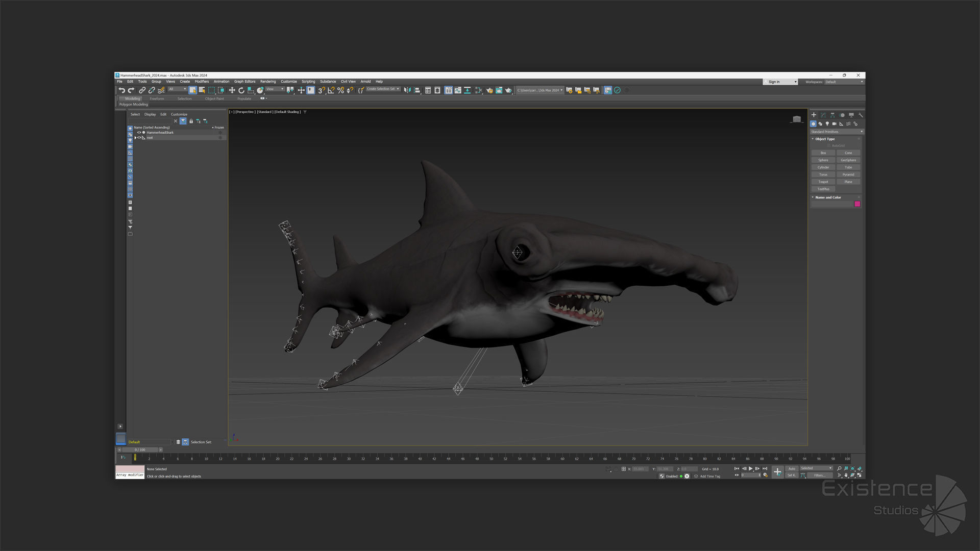Open the key filter Selected dropdown
The width and height of the screenshot is (980, 551).
coord(816,468)
